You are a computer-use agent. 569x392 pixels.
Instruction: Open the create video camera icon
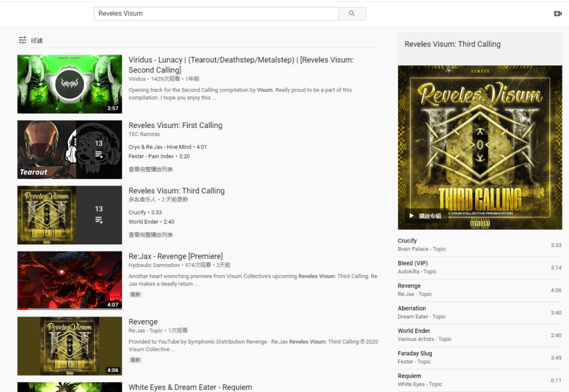558,13
